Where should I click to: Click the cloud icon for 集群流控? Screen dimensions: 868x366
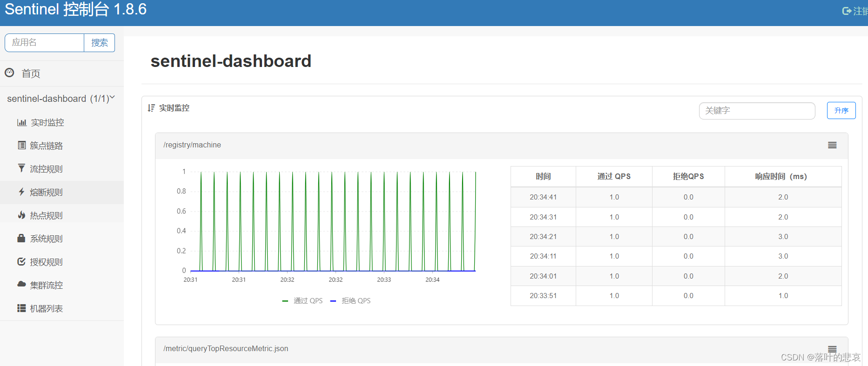click(21, 284)
